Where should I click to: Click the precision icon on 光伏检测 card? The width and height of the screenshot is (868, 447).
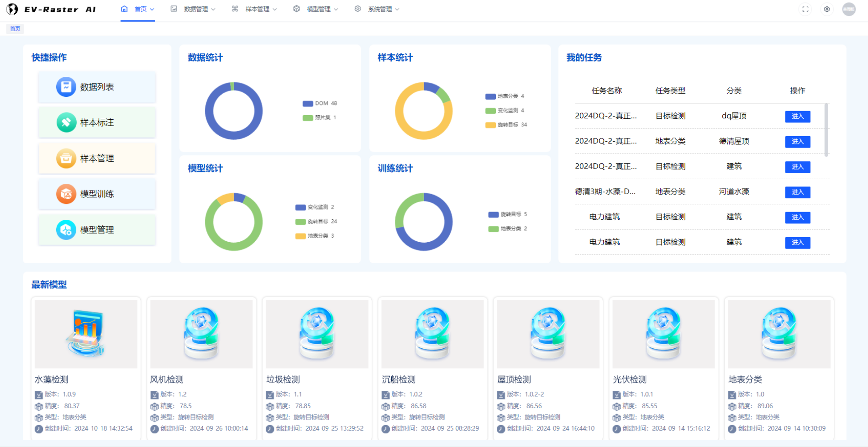pyautogui.click(x=616, y=406)
